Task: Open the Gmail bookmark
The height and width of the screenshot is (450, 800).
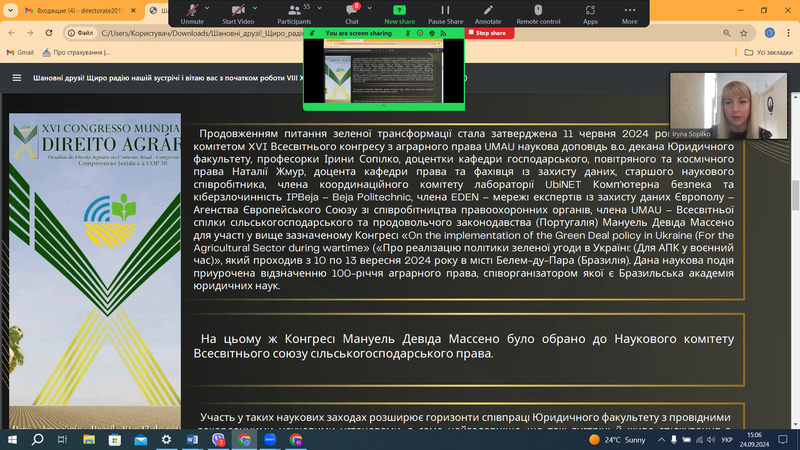Action: [19, 52]
